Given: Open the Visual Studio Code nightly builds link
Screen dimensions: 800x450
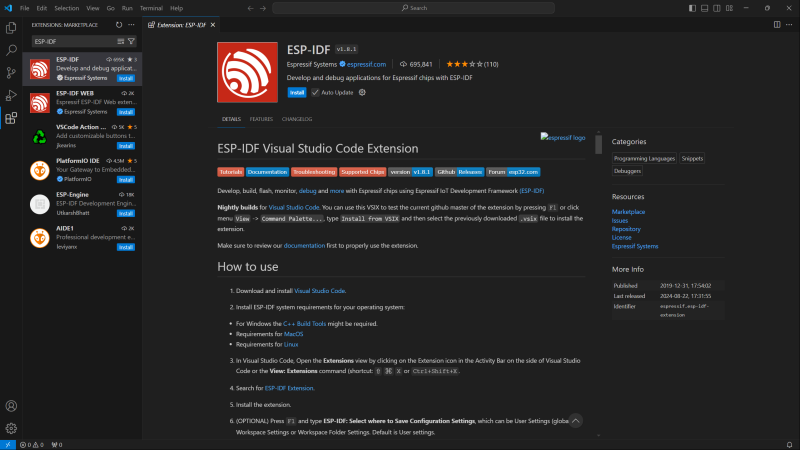Looking at the screenshot, I should pos(294,208).
